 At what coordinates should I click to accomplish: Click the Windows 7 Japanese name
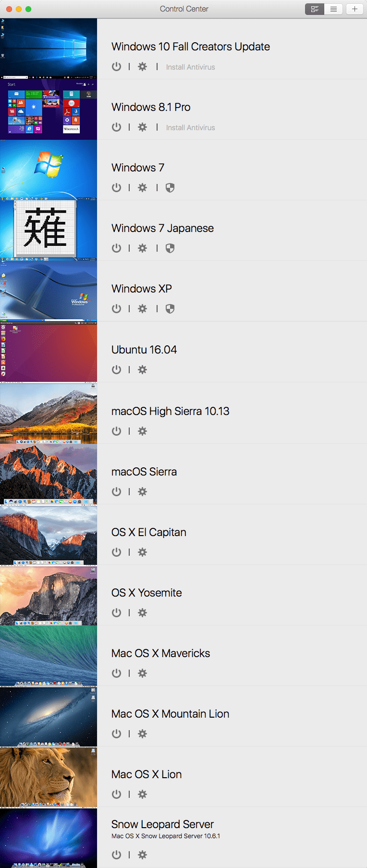(x=162, y=228)
